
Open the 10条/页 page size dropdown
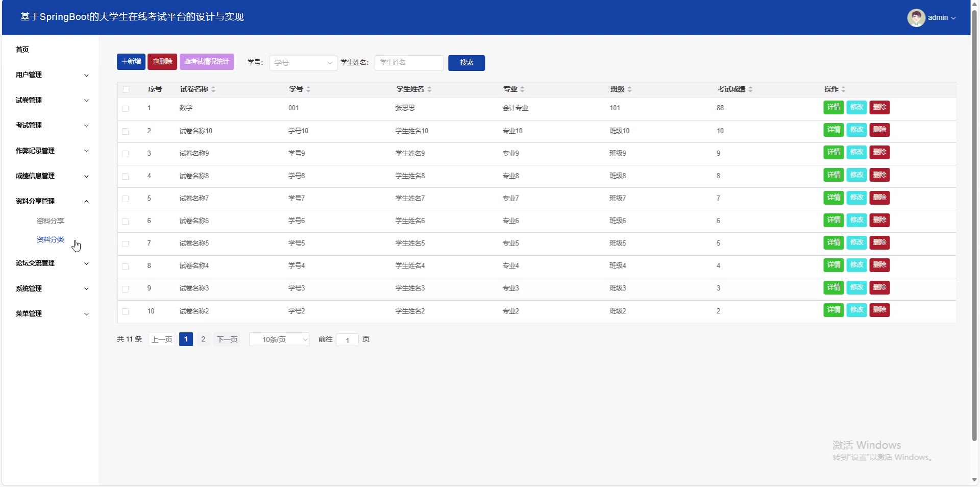[279, 339]
